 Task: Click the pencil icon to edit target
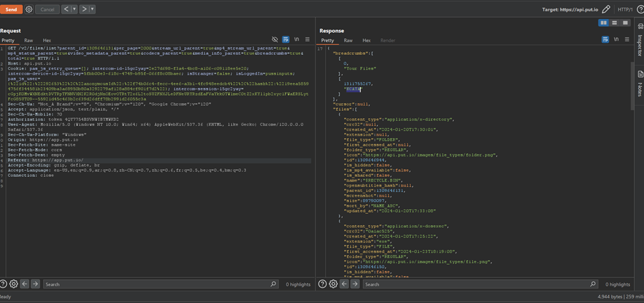tap(606, 10)
